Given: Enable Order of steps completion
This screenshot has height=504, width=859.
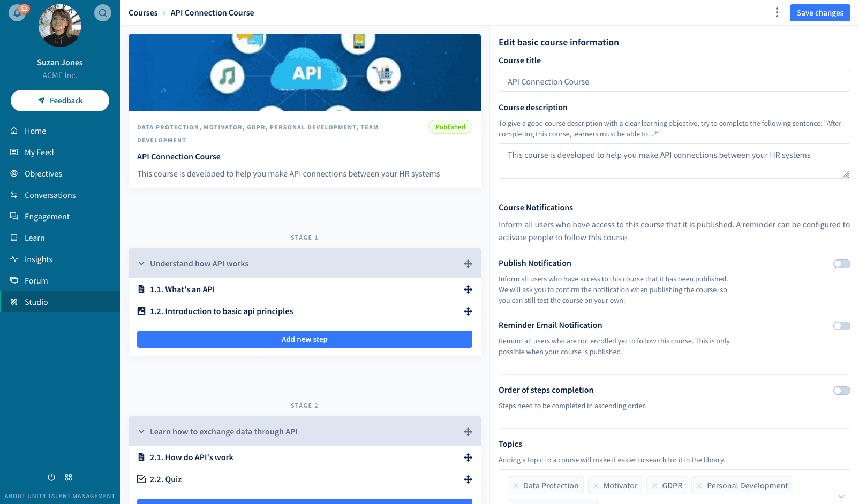Looking at the screenshot, I should [841, 390].
